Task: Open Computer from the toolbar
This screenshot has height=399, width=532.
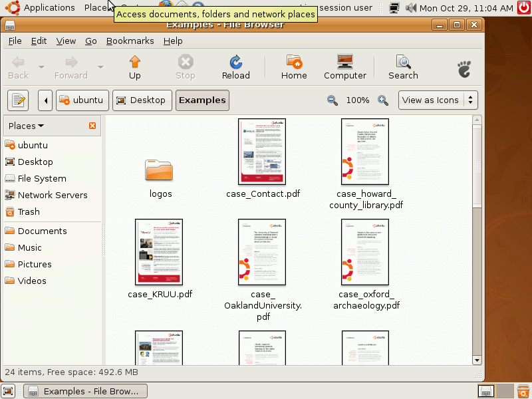Action: (x=344, y=68)
